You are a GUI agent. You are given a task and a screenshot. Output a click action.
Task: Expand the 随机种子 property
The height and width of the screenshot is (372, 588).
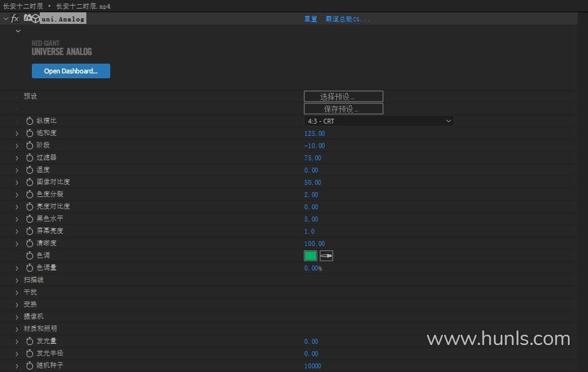(17, 366)
